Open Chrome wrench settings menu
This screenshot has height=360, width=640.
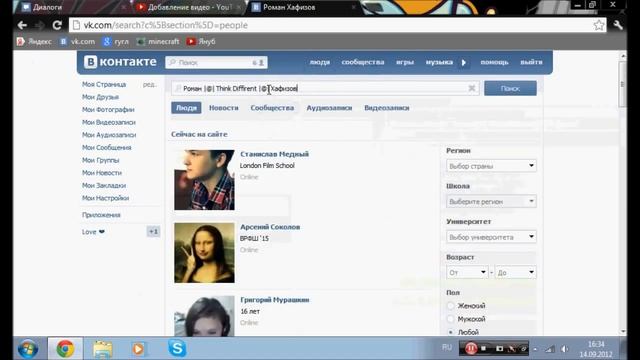point(618,25)
